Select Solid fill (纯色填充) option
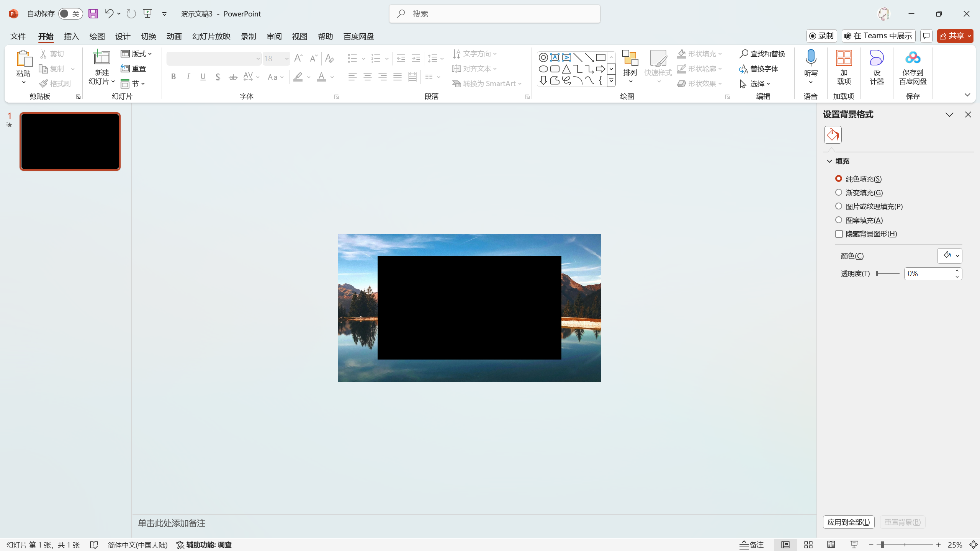Viewport: 980px width, 551px height. (x=859, y=179)
